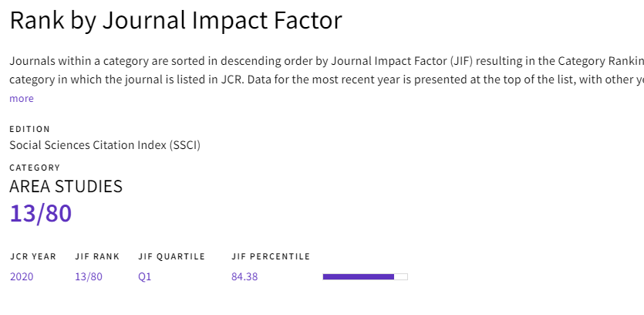Viewport: 644px width, 315px height.
Task: Click the JIF RANK column header
Action: (x=97, y=256)
